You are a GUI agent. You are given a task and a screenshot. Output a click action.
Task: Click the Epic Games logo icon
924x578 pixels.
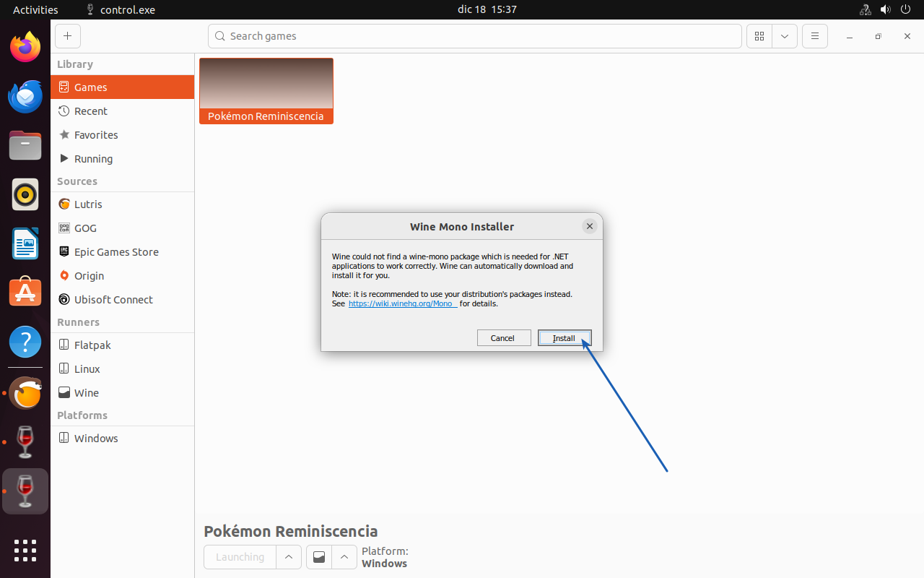pyautogui.click(x=64, y=251)
